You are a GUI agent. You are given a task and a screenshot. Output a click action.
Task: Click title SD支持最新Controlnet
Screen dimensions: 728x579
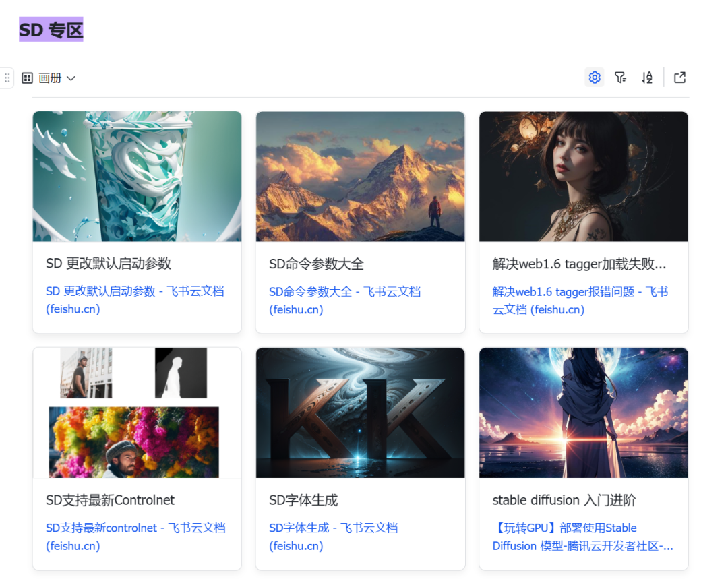(110, 500)
